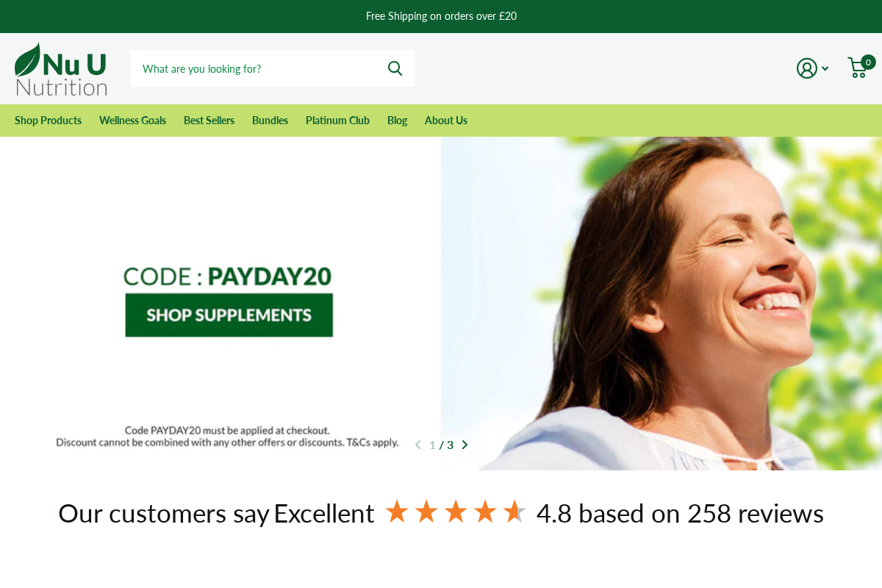Click the orange star rating
882x588 pixels.
point(456,512)
